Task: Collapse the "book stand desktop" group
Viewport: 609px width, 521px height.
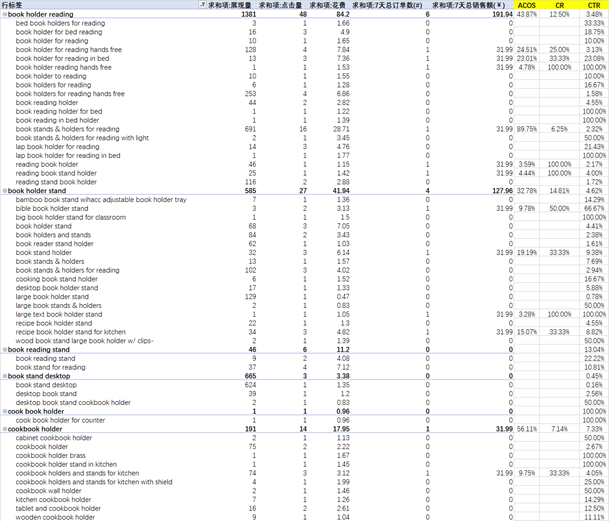Action: pyautogui.click(x=3, y=376)
